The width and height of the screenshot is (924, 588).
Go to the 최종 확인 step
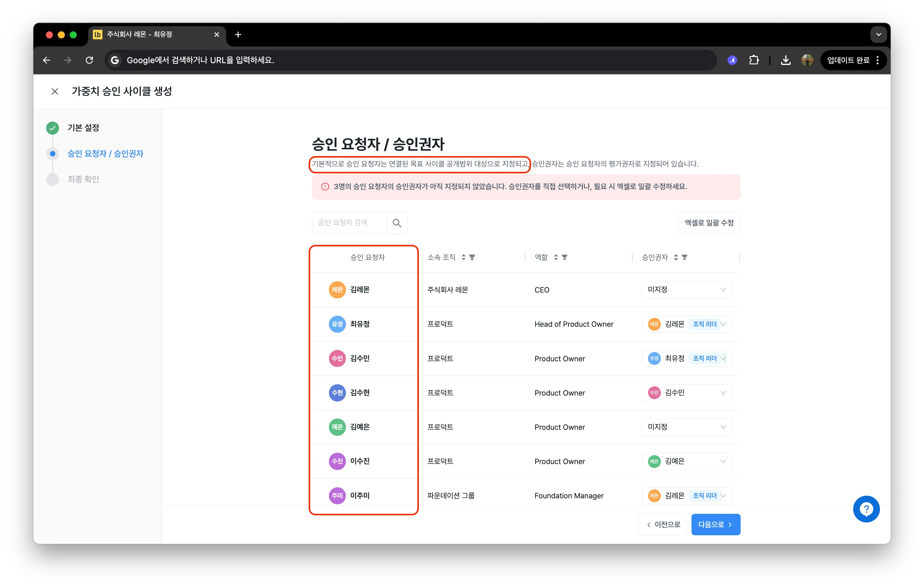(83, 179)
